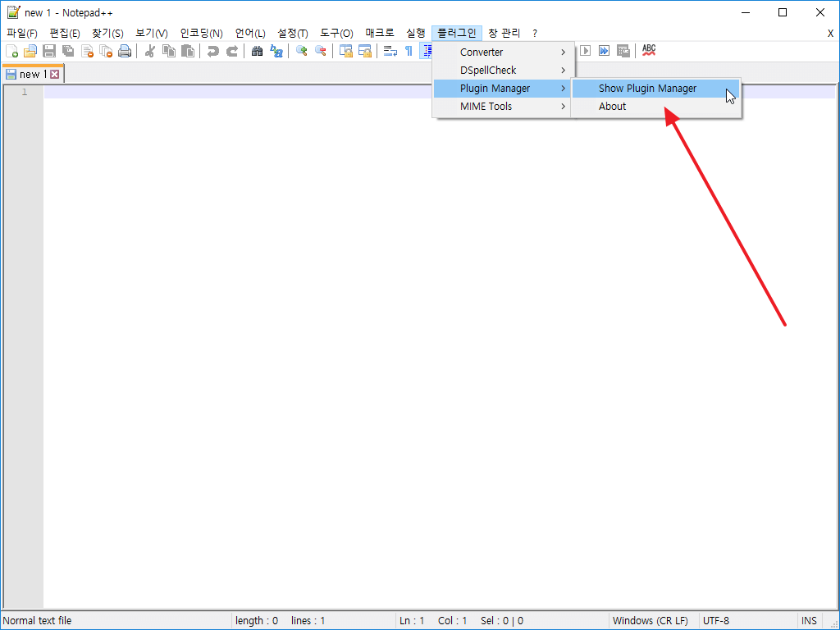Toggle the Word Wrap icon

coord(390,51)
